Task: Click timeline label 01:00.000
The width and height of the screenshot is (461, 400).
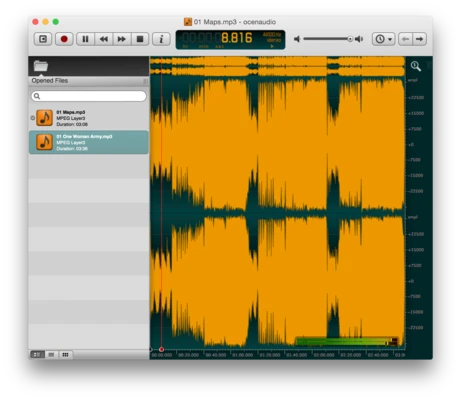Action: click(x=243, y=355)
